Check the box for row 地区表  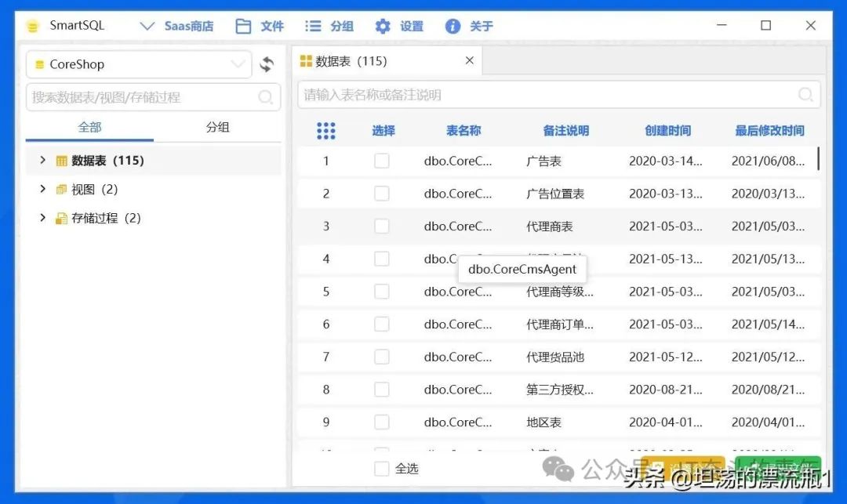click(x=382, y=422)
